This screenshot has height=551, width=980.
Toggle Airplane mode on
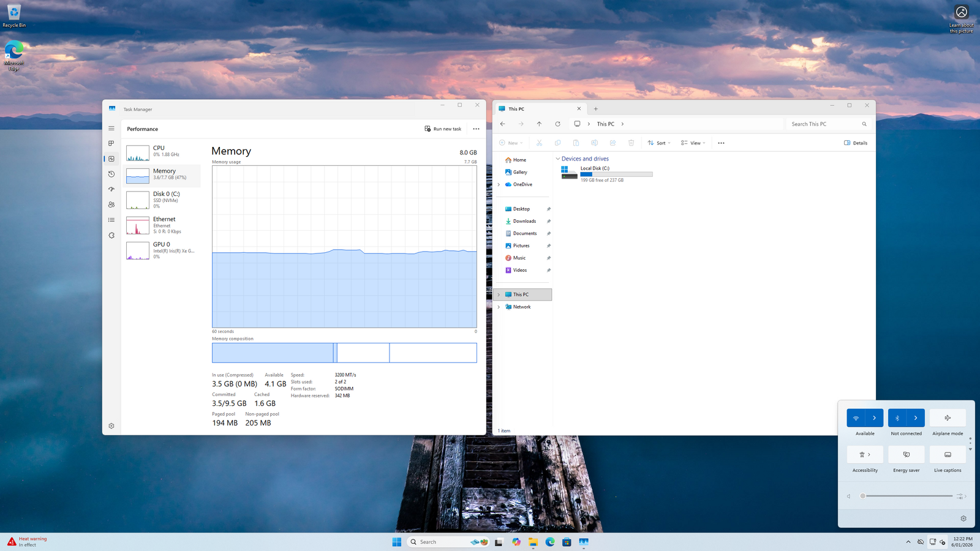pyautogui.click(x=948, y=418)
